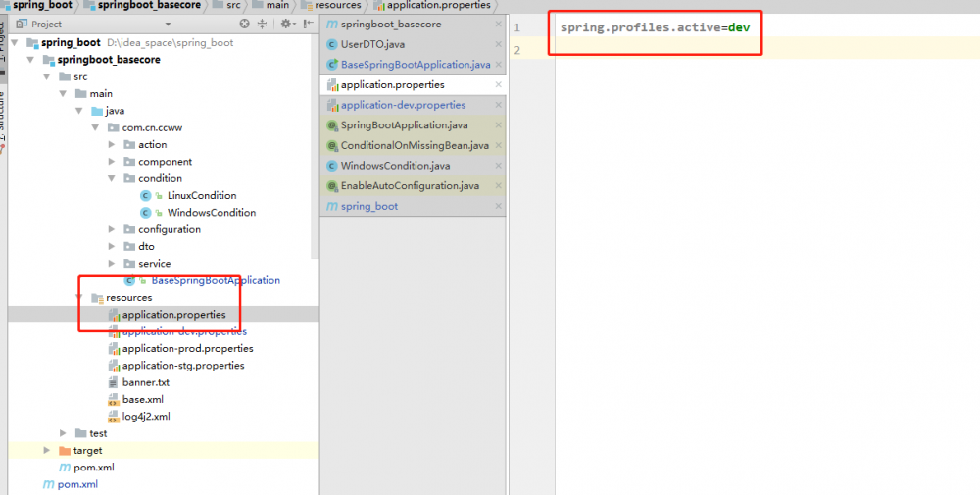980x495 pixels.
Task: Hide the Project tool window with the hide icon
Action: [x=308, y=24]
